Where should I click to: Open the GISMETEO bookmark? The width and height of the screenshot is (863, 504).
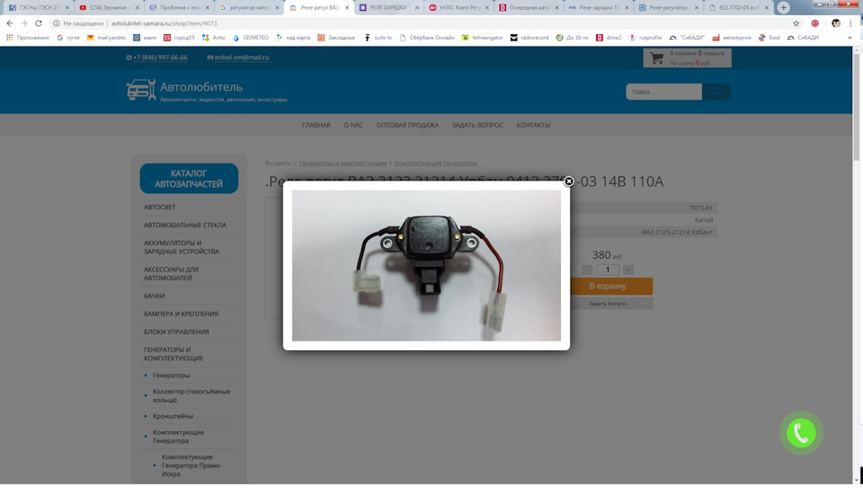251,38
